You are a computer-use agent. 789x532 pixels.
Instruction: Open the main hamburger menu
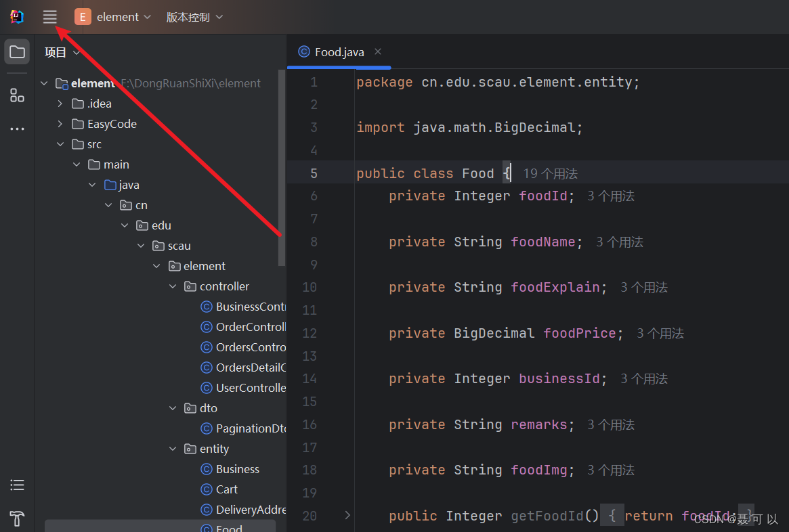(50, 17)
